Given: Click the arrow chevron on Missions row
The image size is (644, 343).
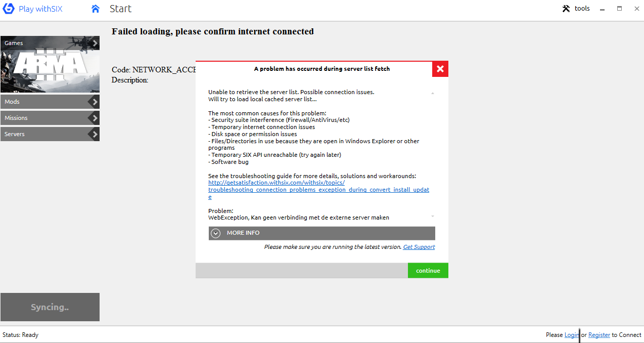Looking at the screenshot, I should point(94,118).
